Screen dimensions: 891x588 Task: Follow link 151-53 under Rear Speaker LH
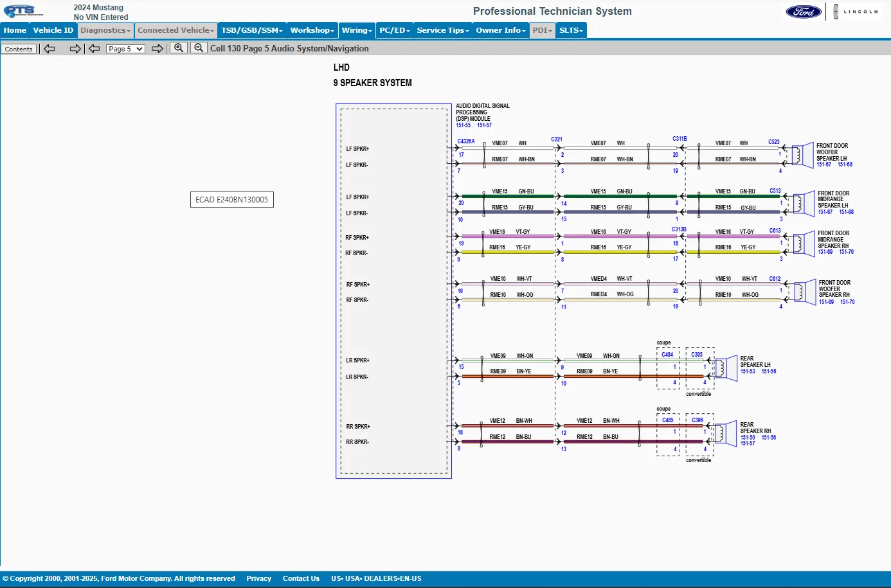tap(748, 371)
